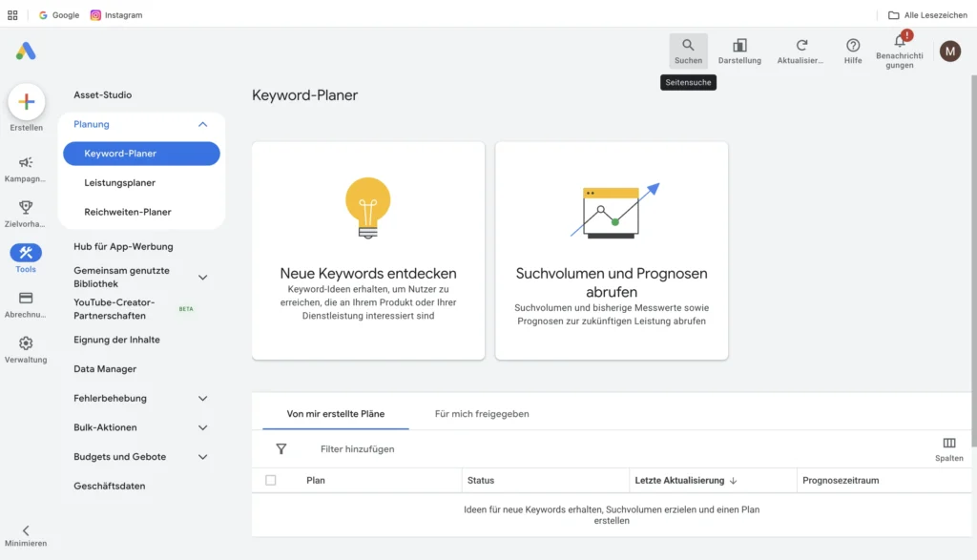Screen dimensions: 977x560
Task: Click the Filter hinzufügen field
Action: (357, 448)
